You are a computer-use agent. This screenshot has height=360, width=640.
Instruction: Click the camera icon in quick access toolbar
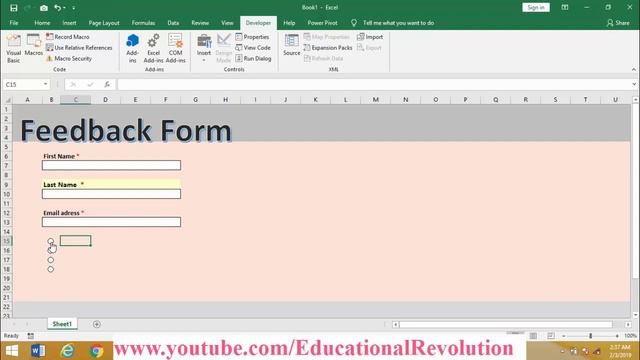44,8
